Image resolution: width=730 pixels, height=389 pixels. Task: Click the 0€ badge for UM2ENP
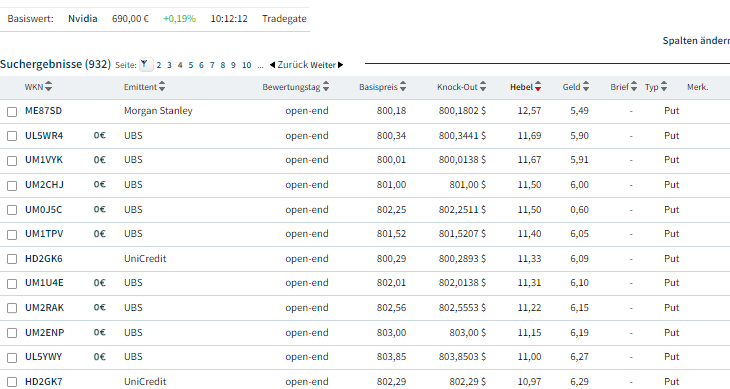click(100, 332)
